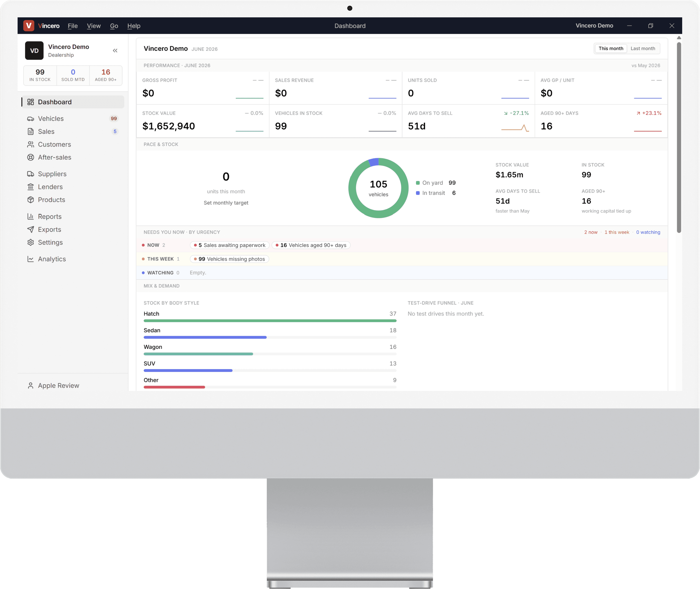Click the Vincero logo icon in title bar
This screenshot has width=700, height=589.
click(x=29, y=26)
